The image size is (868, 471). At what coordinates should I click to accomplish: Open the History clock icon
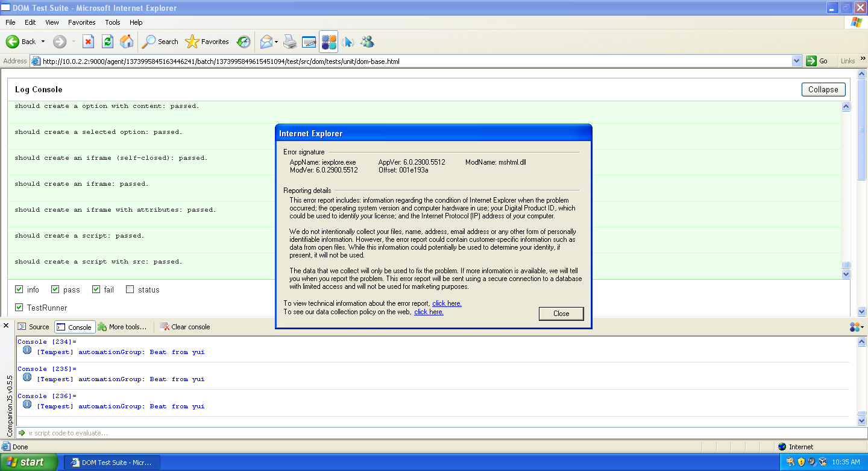tap(244, 42)
